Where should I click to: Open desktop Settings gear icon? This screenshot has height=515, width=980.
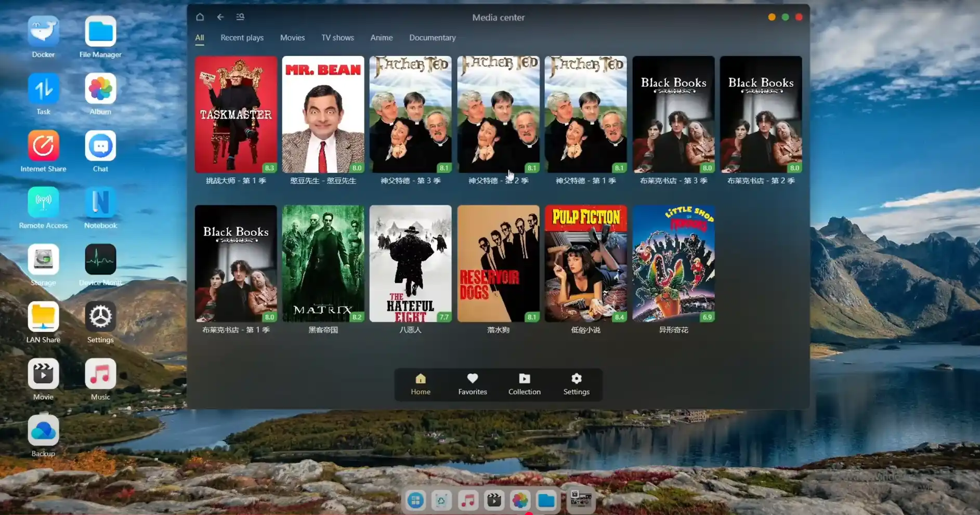[x=100, y=316]
